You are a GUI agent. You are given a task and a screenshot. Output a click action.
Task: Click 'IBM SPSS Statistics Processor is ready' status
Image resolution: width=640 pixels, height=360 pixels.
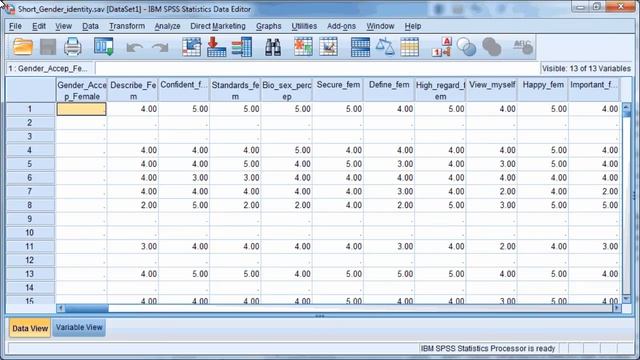tap(488, 348)
